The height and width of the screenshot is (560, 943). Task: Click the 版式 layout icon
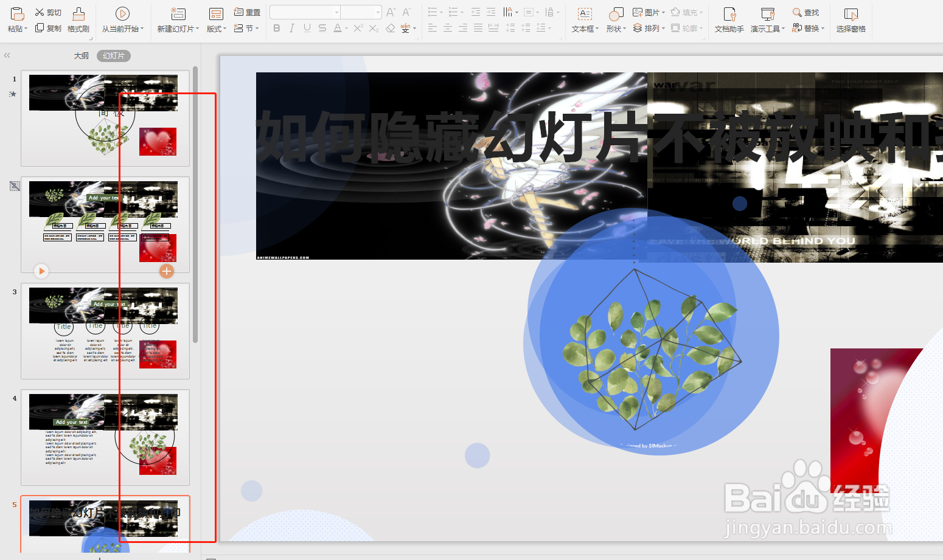point(216,14)
